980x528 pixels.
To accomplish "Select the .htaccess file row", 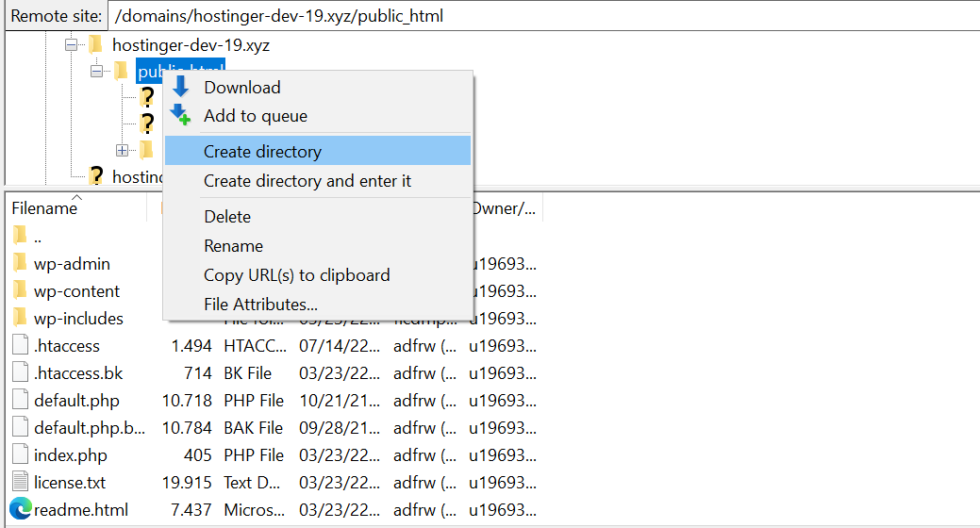I will click(66, 346).
